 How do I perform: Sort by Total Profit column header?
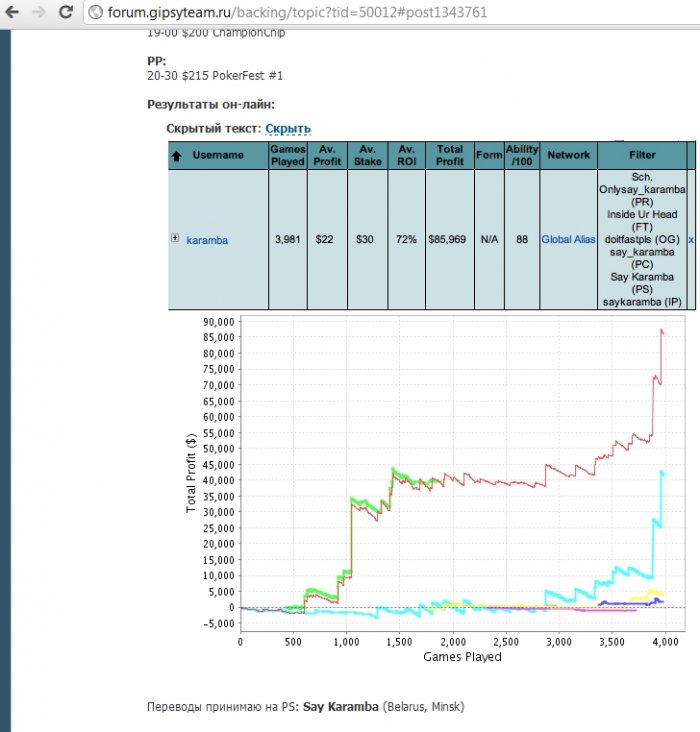click(x=450, y=155)
